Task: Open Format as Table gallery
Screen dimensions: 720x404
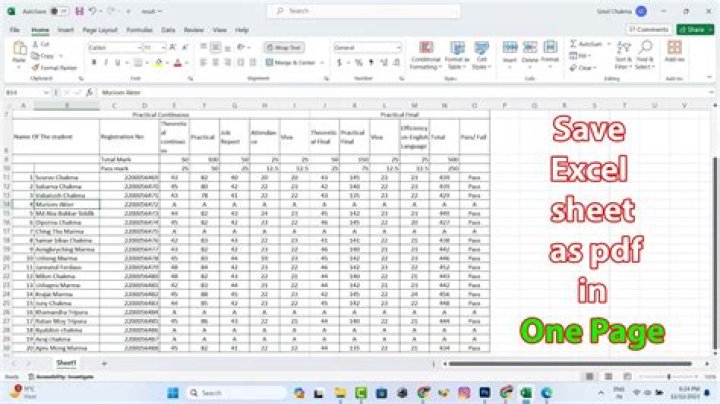Action: (x=457, y=56)
